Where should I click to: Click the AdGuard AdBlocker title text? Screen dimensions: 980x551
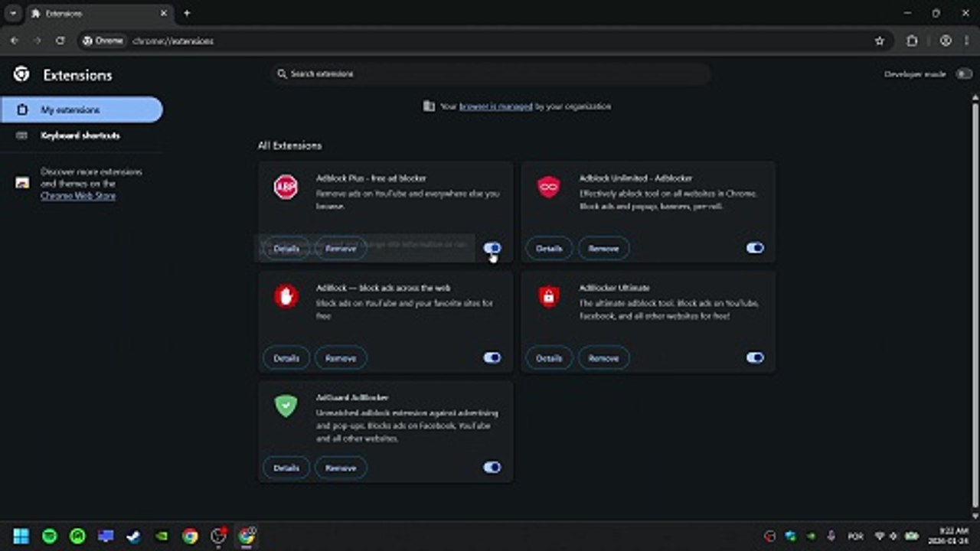click(352, 397)
